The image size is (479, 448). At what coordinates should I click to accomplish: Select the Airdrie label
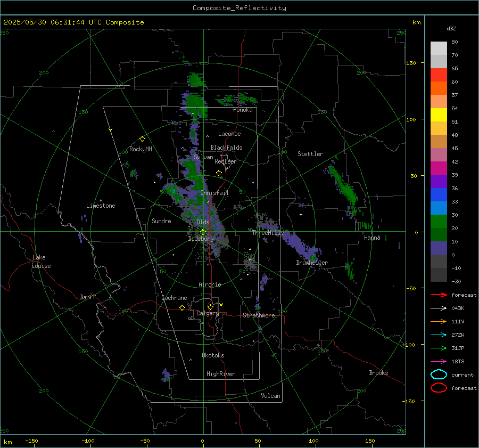tap(210, 284)
